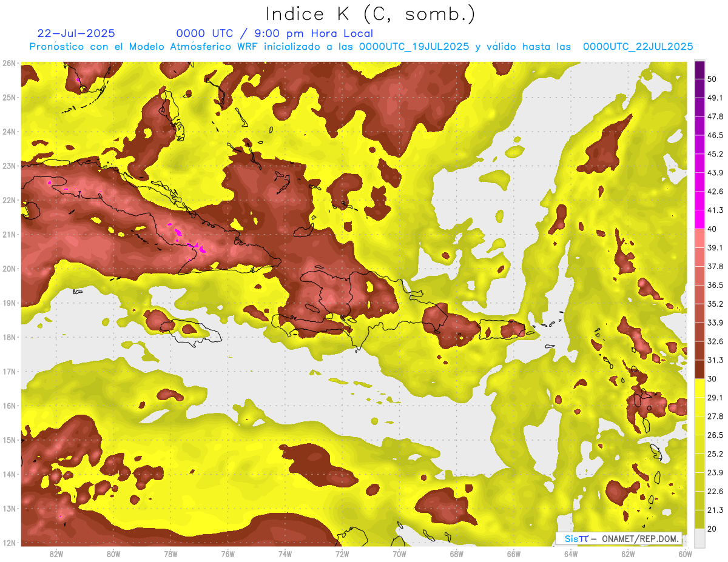This screenshot has height=562, width=728.
Task: Click the longitude label '74W'
Action: [x=285, y=554]
